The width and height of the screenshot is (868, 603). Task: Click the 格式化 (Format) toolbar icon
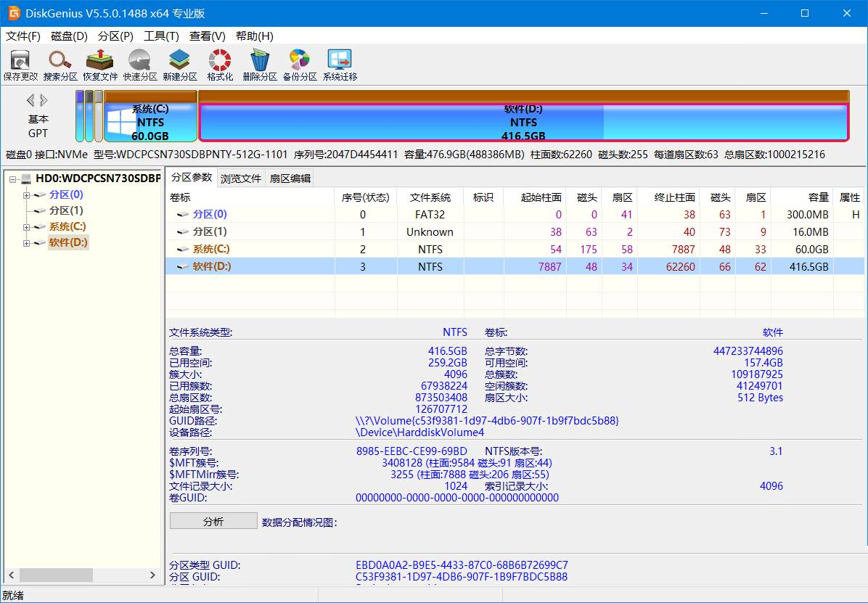click(220, 65)
